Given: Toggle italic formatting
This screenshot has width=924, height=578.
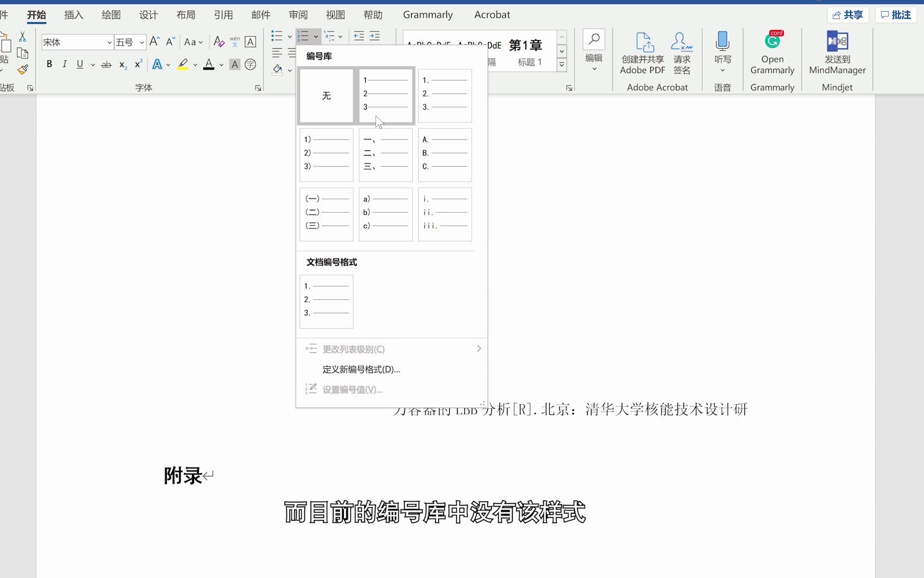Looking at the screenshot, I should pos(65,64).
